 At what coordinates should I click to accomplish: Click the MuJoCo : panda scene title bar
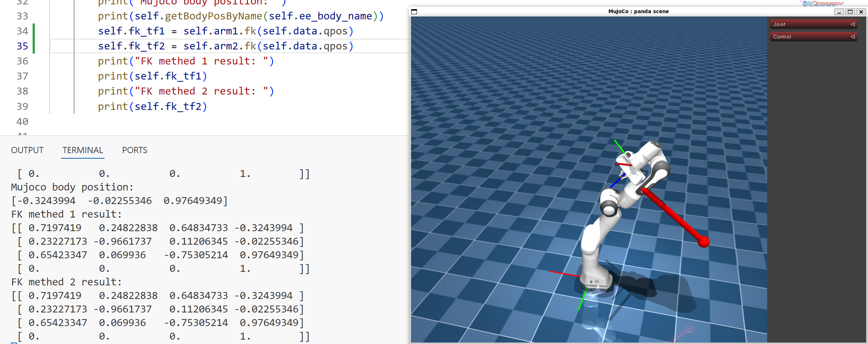(x=638, y=11)
